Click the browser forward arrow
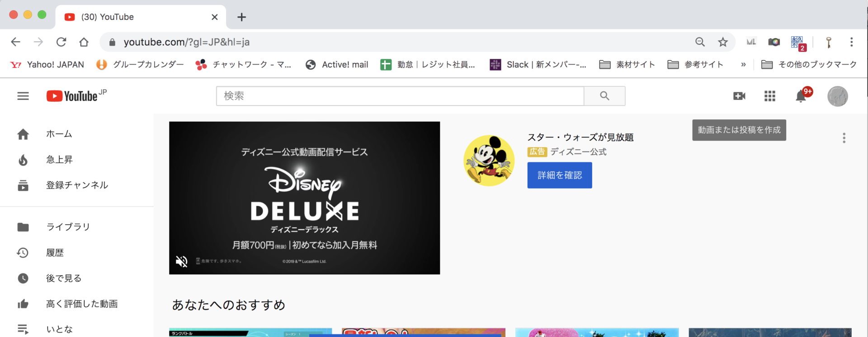 (38, 42)
